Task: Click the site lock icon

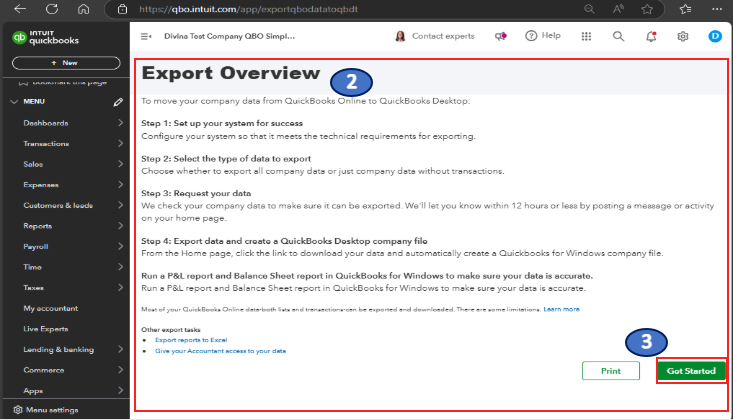Action: pyautogui.click(x=122, y=9)
